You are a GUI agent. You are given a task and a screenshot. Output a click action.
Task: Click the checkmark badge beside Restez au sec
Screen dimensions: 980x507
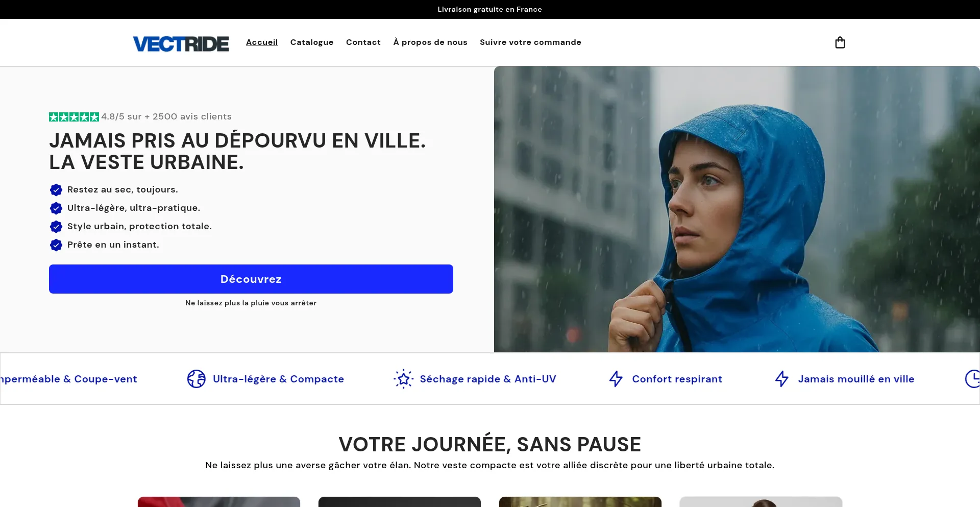[x=56, y=190]
